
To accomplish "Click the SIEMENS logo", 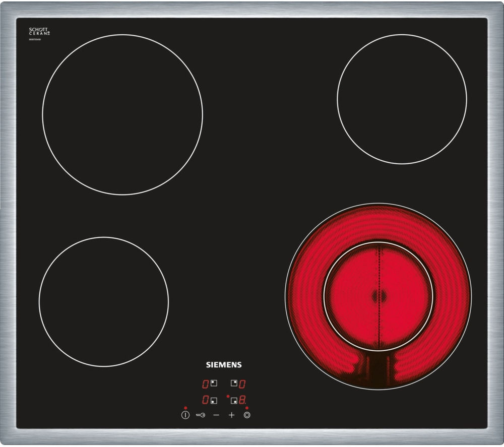I will pyautogui.click(x=224, y=364).
